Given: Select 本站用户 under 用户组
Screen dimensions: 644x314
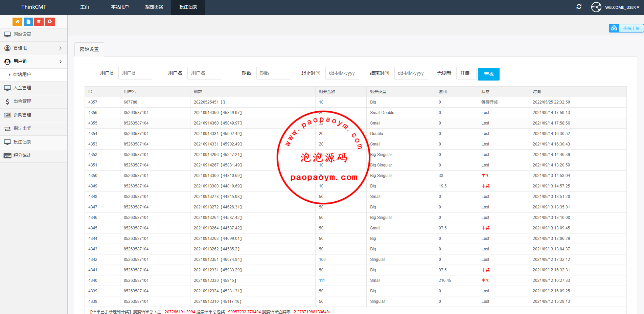Looking at the screenshot, I should [22, 74].
